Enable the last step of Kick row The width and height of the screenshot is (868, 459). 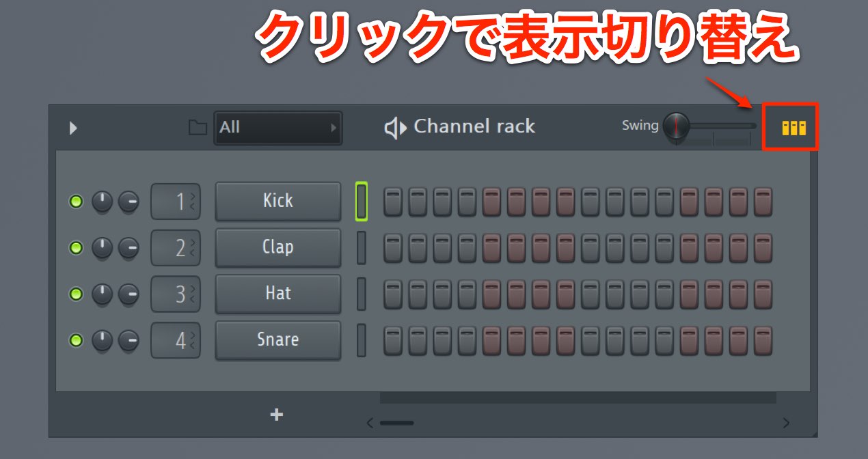tap(763, 203)
